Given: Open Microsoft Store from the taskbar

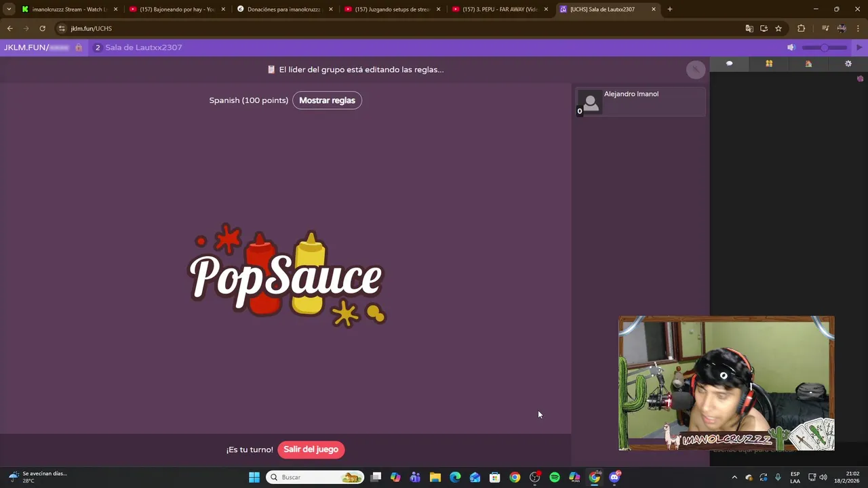Looking at the screenshot, I should coord(495,477).
